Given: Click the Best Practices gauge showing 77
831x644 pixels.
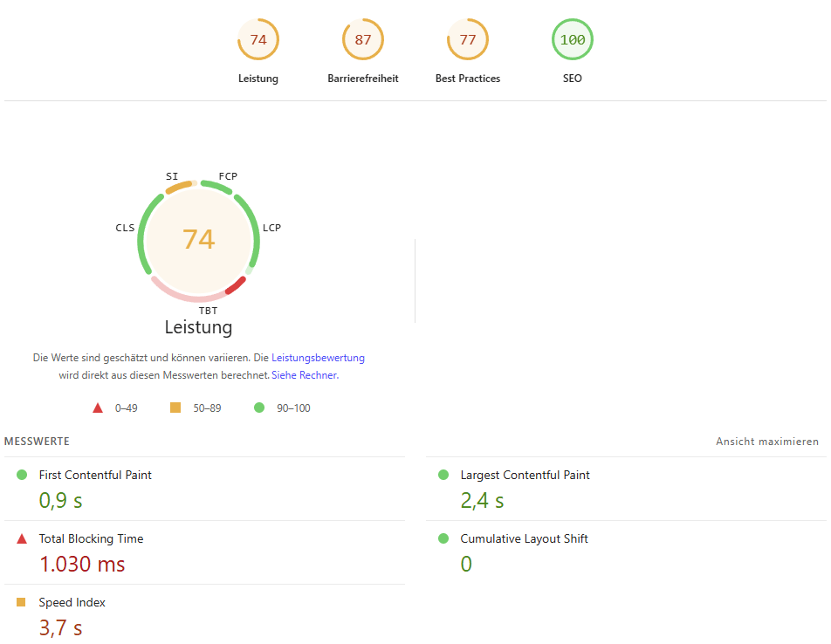Looking at the screenshot, I should pyautogui.click(x=468, y=39).
